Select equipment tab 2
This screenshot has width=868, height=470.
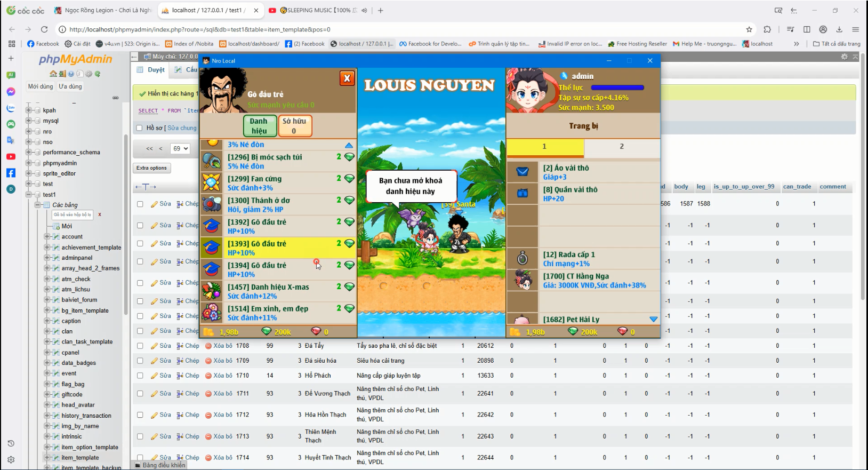click(622, 147)
